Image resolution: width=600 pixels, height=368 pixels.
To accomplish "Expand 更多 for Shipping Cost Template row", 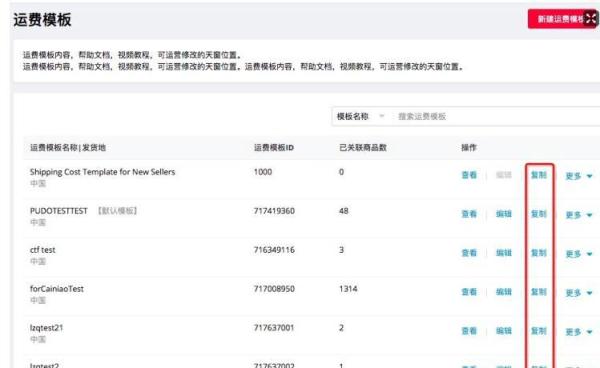I will pos(579,176).
